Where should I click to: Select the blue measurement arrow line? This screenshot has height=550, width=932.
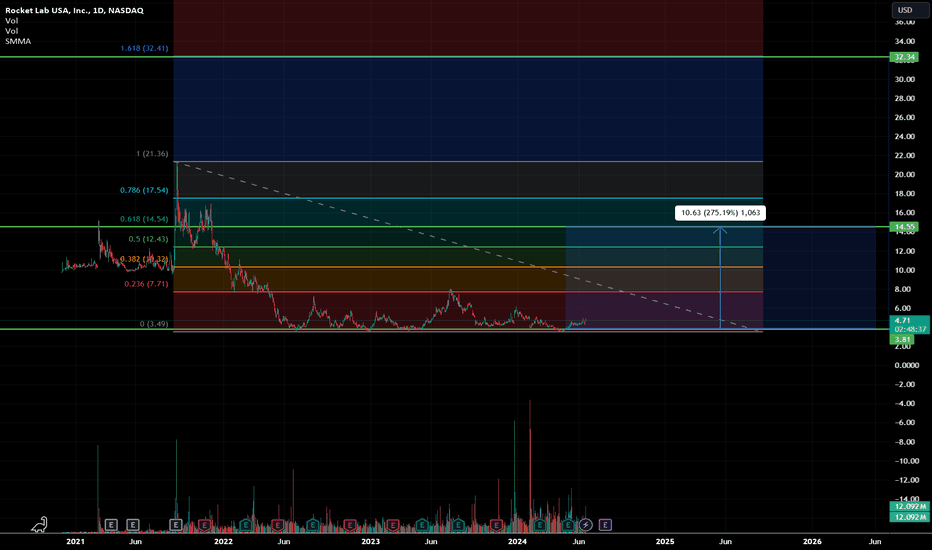pyautogui.click(x=720, y=278)
